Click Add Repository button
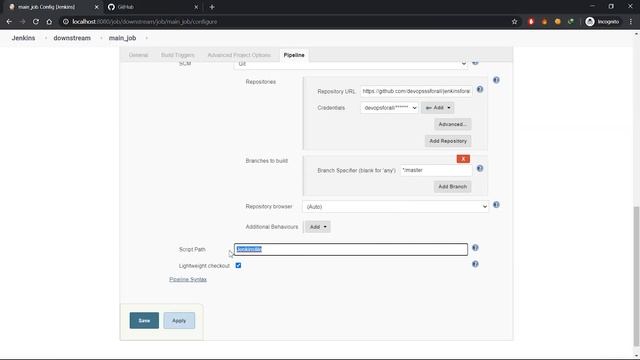 point(448,141)
